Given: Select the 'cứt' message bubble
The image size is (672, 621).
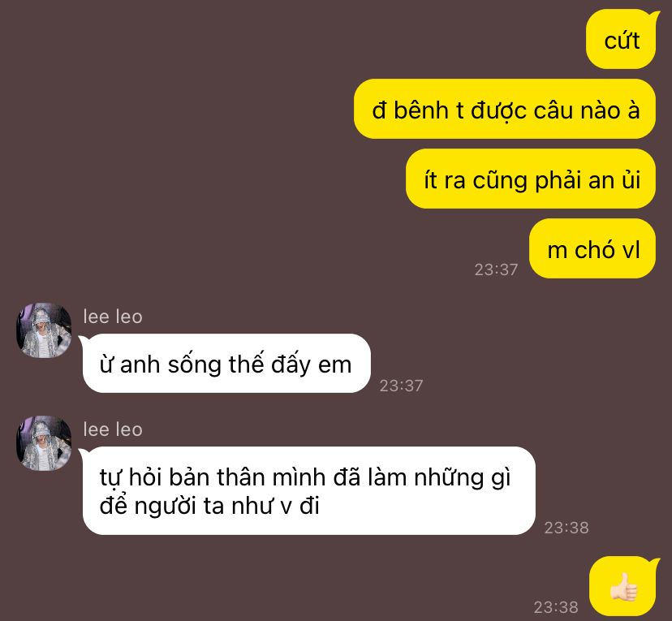Looking at the screenshot, I should click(622, 40).
